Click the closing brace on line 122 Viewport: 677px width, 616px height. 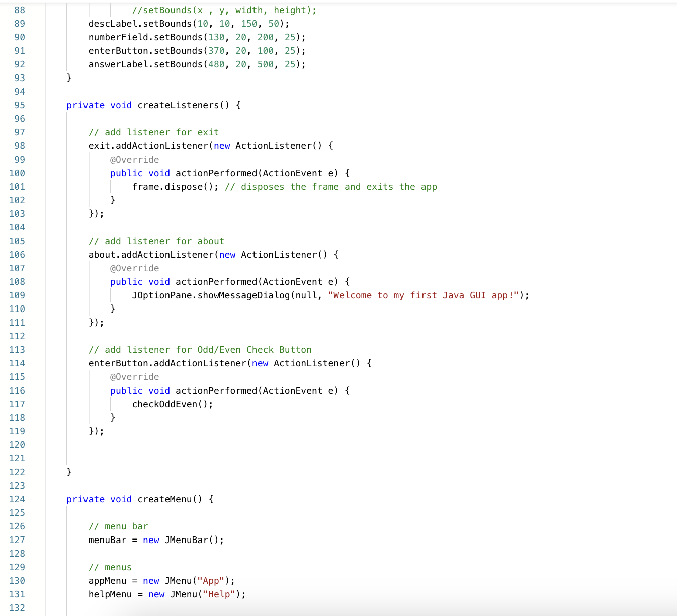[69, 472]
